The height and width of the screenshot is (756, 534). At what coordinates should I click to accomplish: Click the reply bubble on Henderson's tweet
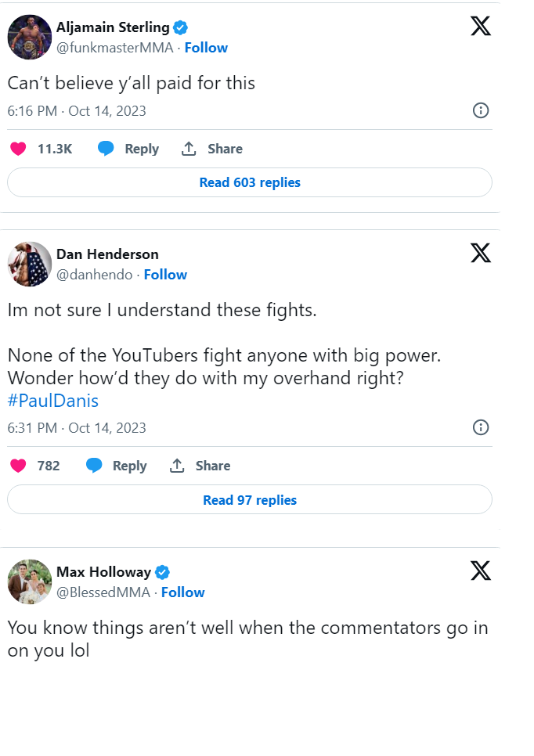[94, 466]
